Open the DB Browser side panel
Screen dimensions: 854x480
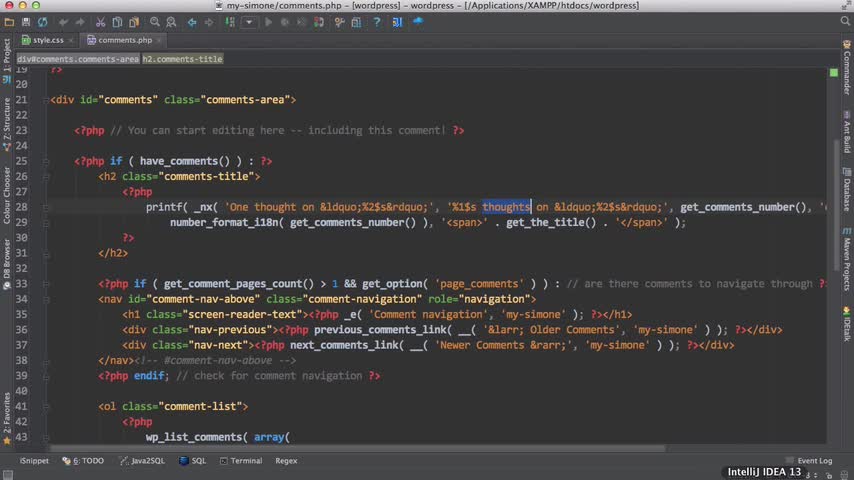tap(7, 264)
